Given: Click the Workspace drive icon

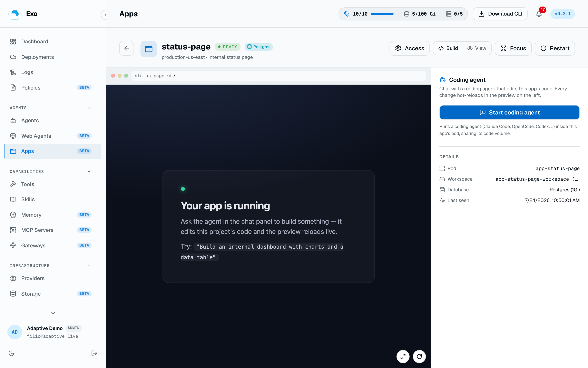Looking at the screenshot, I should point(442,179).
